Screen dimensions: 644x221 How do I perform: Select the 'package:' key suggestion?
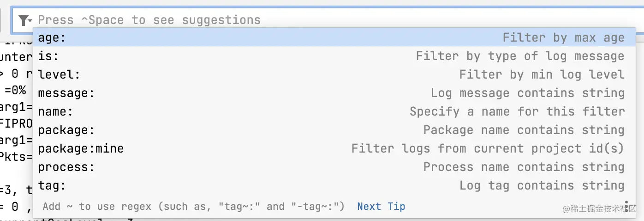pos(66,130)
